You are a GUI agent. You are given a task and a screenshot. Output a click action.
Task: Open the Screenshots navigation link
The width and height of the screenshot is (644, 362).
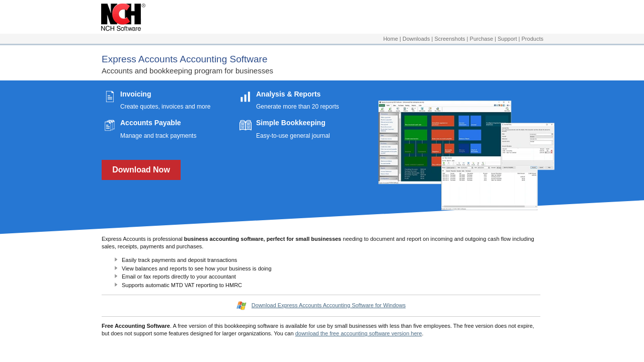coord(449,39)
